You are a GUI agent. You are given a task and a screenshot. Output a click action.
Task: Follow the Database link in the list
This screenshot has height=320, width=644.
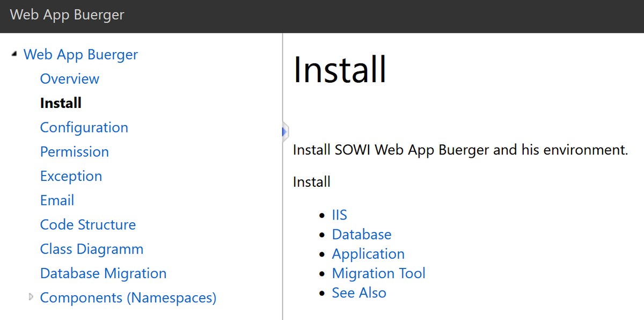pos(362,234)
